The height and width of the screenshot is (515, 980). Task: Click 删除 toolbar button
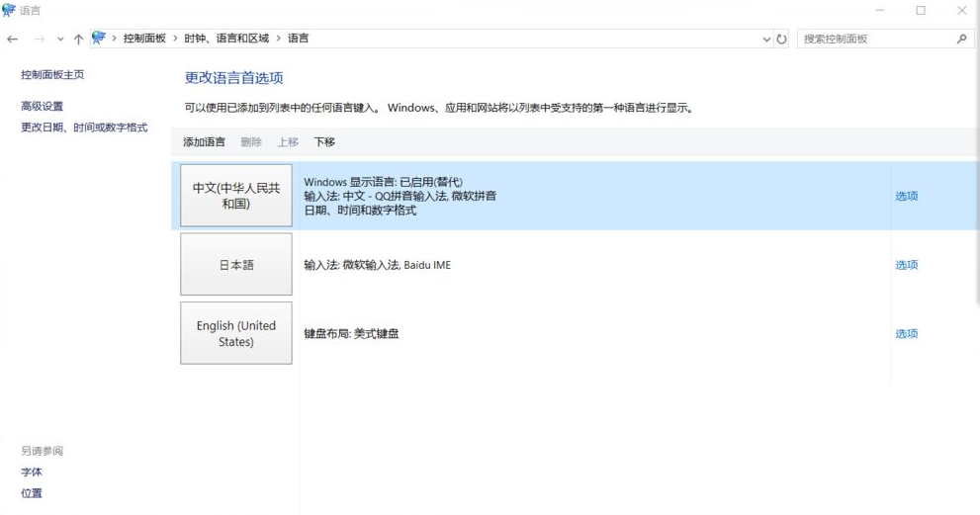click(251, 142)
